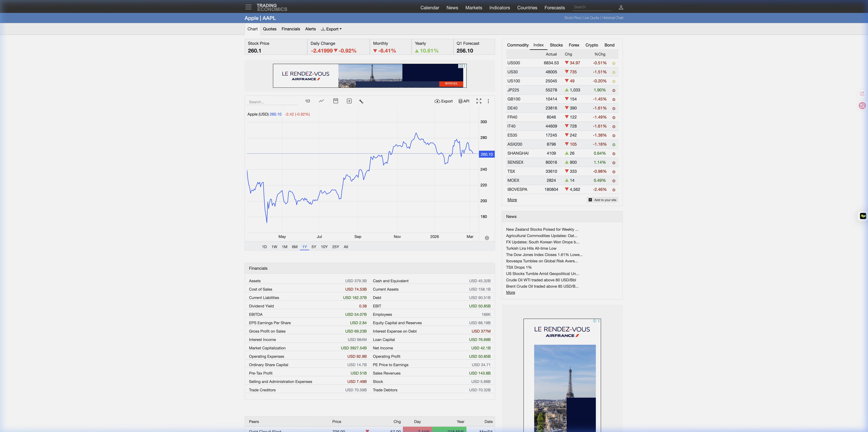The image size is (868, 432).
Task: Click the chart API button
Action: pos(464,101)
